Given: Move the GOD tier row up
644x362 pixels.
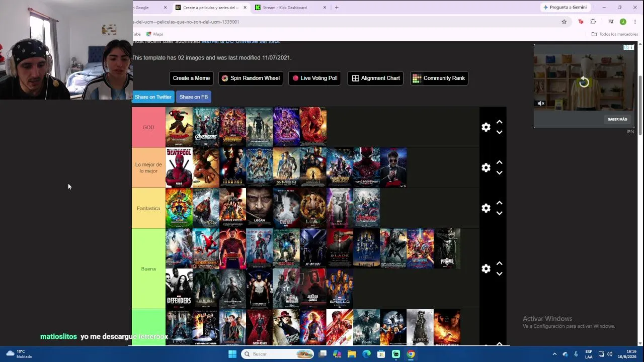Looking at the screenshot, I should coord(499,122).
